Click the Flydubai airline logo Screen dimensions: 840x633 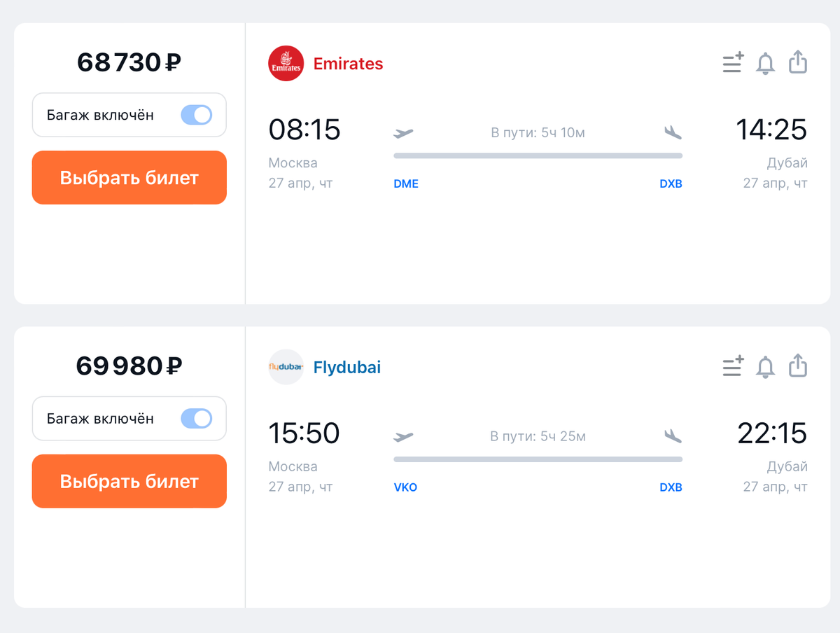[286, 367]
